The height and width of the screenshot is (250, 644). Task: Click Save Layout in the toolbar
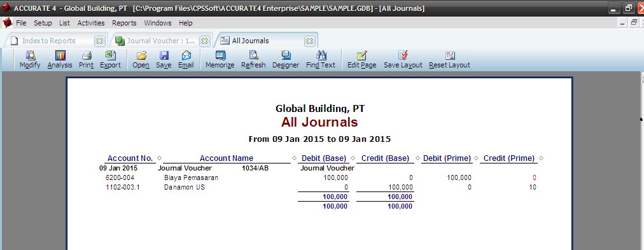tap(403, 60)
